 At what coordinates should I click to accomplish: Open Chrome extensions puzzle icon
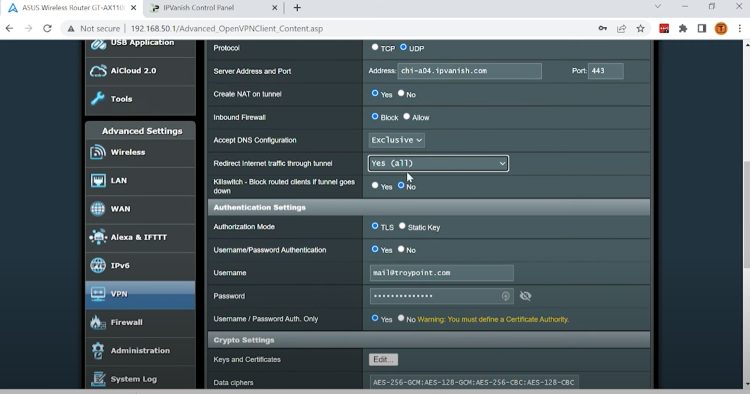(683, 29)
